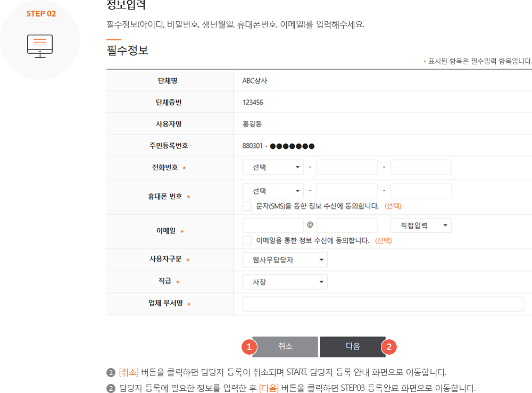This screenshot has width=532, height=393.
Task: Enable the 이메일 정보 수신 동의 checkbox
Action: (247, 240)
